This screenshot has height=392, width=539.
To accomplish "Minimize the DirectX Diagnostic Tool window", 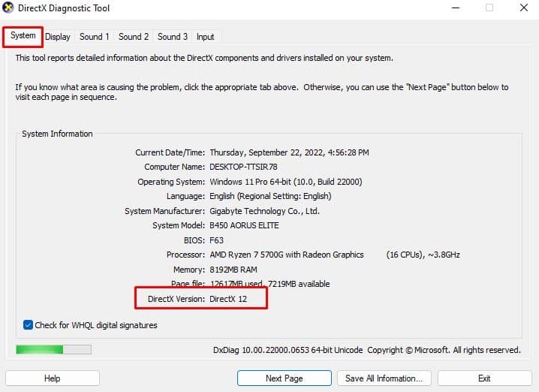I will click(456, 8).
